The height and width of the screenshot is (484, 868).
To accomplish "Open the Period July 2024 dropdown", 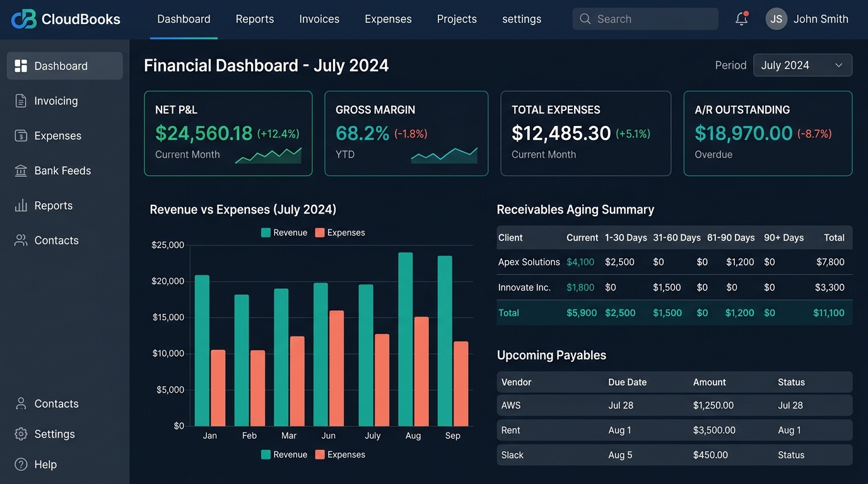I will coord(802,66).
